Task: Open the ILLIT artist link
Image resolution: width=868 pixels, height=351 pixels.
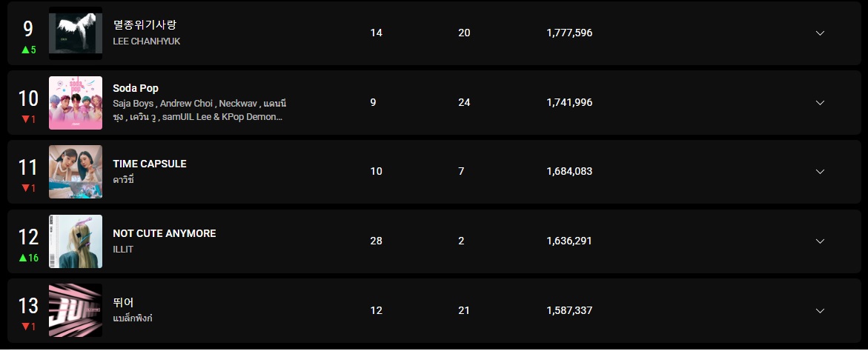Action: pyautogui.click(x=123, y=249)
